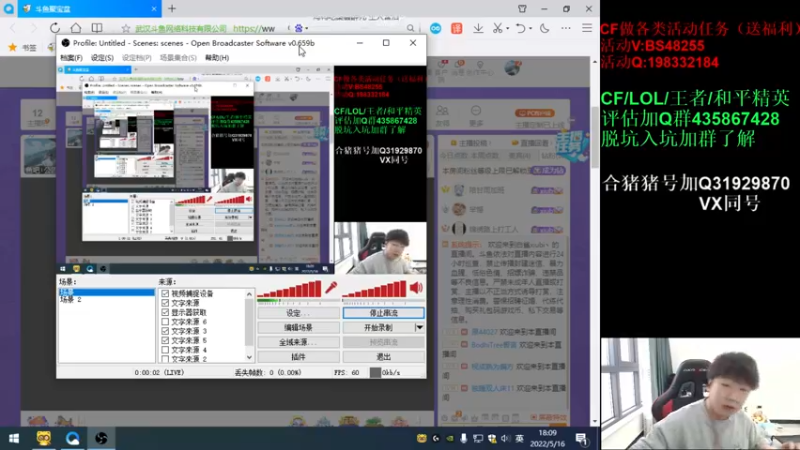Click 退出 exit button in OBS
This screenshot has width=800, height=450.
point(384,357)
